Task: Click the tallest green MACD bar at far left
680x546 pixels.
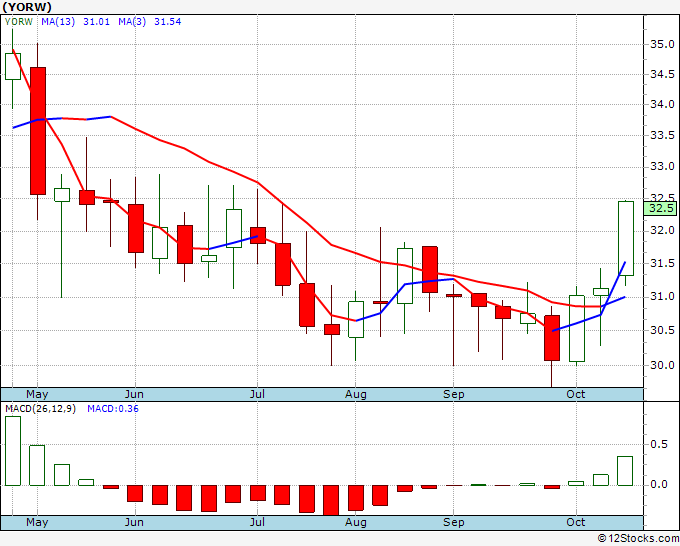Action: [x=13, y=451]
